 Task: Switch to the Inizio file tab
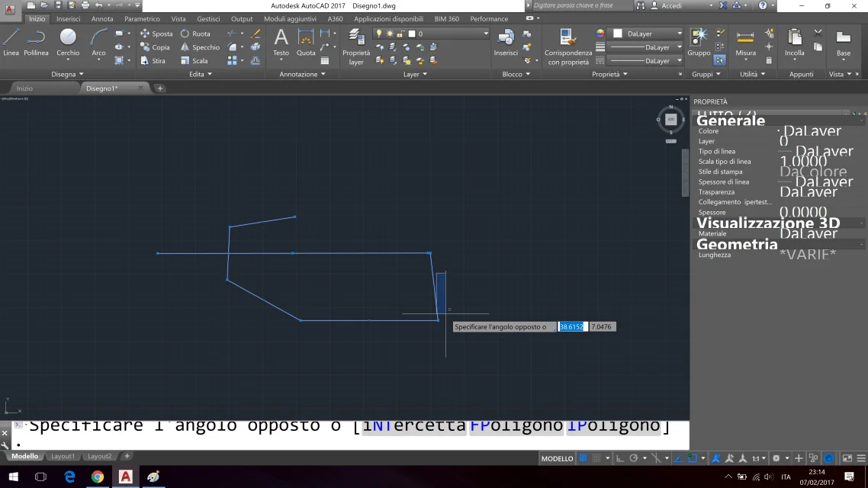(x=24, y=88)
